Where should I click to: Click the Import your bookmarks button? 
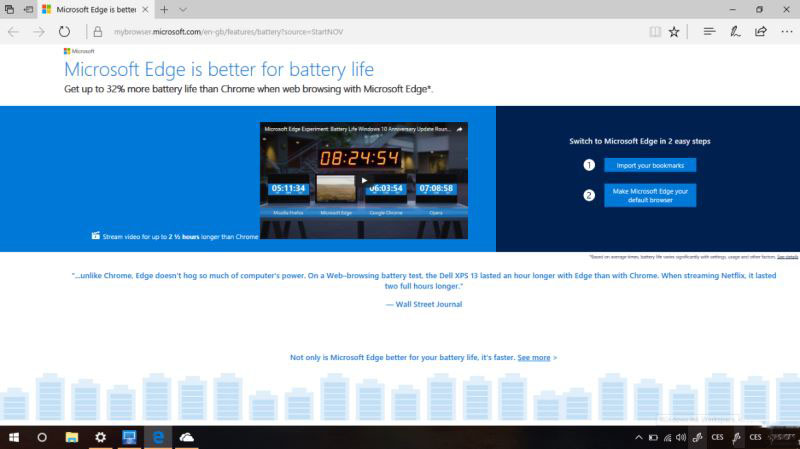tap(650, 165)
